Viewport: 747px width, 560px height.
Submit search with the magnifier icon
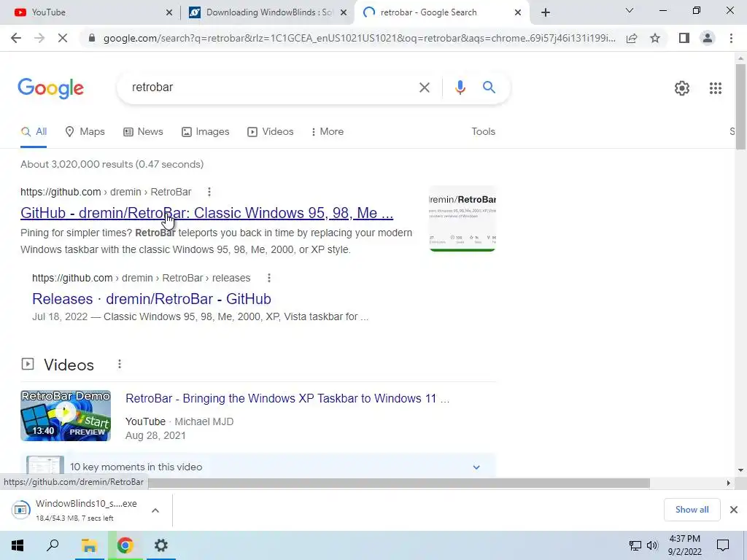click(x=489, y=87)
